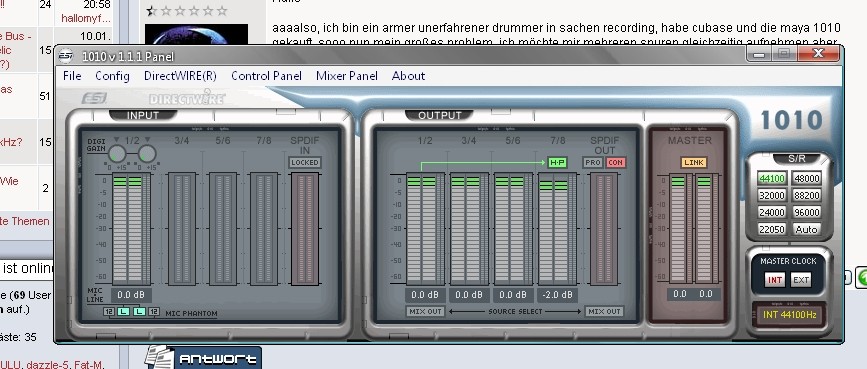Screen dimensions: 867x369
Task: Click the DirectWIRE logo
Action: click(x=187, y=98)
